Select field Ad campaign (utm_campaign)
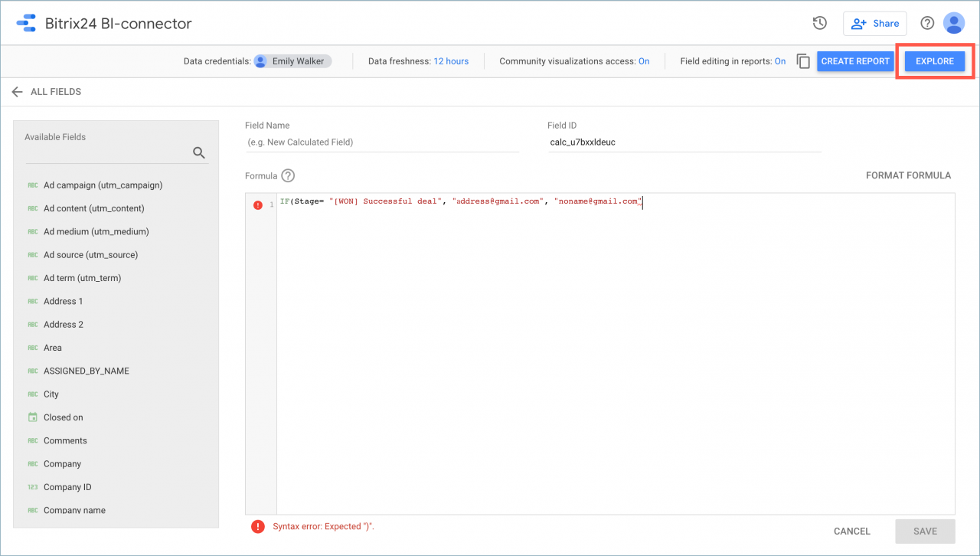Image resolution: width=980 pixels, height=556 pixels. pos(103,185)
